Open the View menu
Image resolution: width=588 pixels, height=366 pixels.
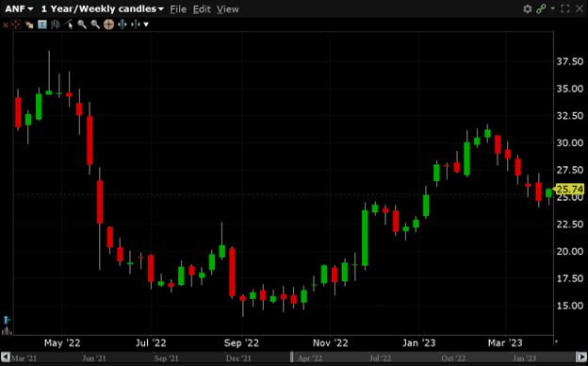[228, 9]
